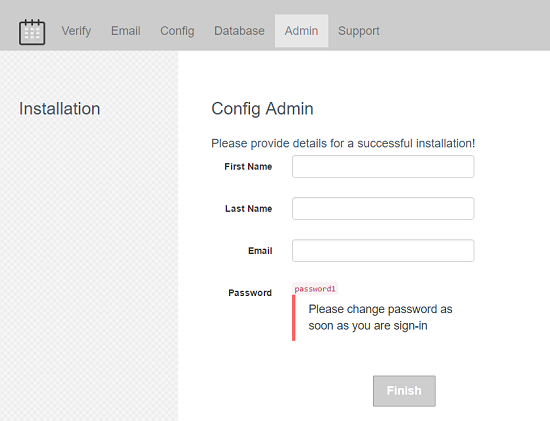
Task: Select the Email address input box
Action: 383,251
